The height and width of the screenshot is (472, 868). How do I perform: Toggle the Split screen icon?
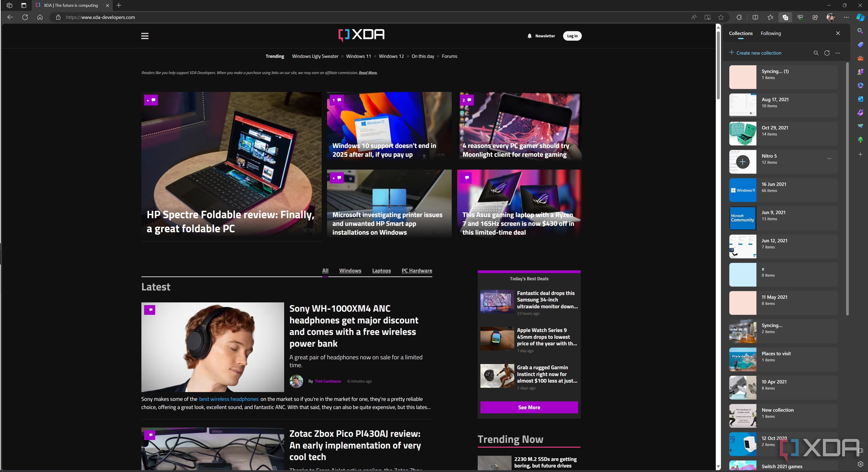pos(755,17)
